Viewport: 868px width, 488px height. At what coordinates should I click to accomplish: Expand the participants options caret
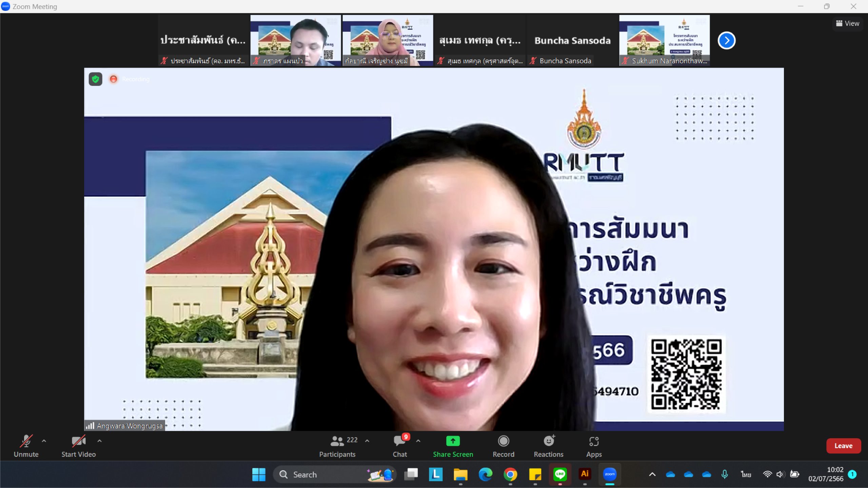point(367,441)
